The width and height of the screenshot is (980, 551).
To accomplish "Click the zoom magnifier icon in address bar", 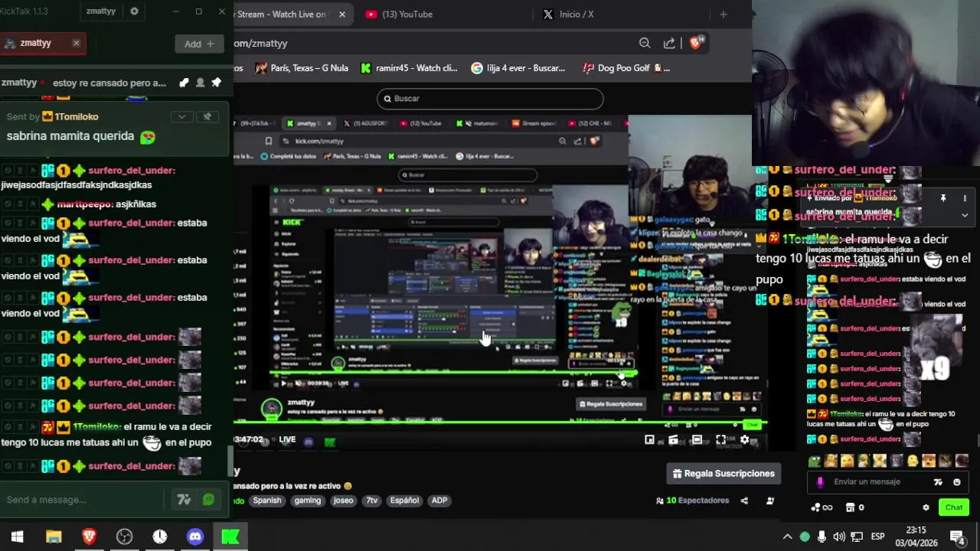I will [645, 44].
